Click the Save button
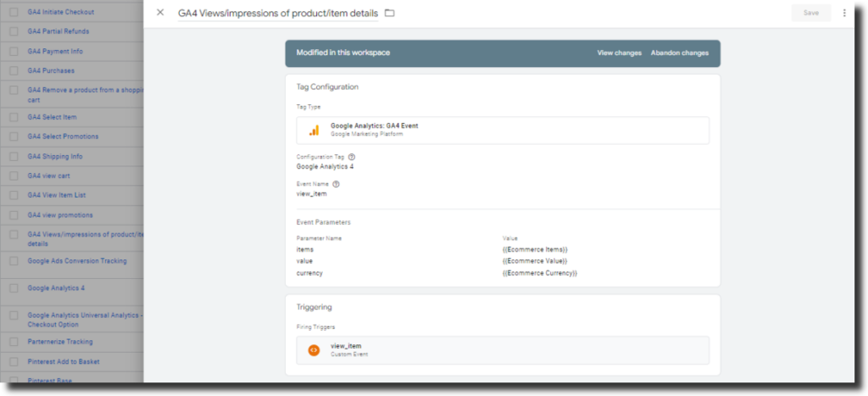The height and width of the screenshot is (396, 868). coord(811,13)
